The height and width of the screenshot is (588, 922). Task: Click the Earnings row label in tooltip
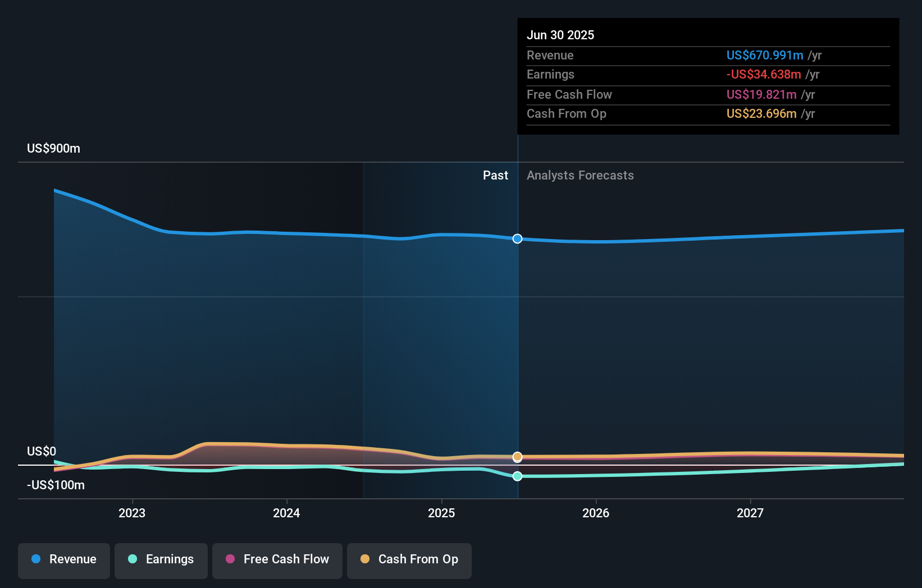550,75
